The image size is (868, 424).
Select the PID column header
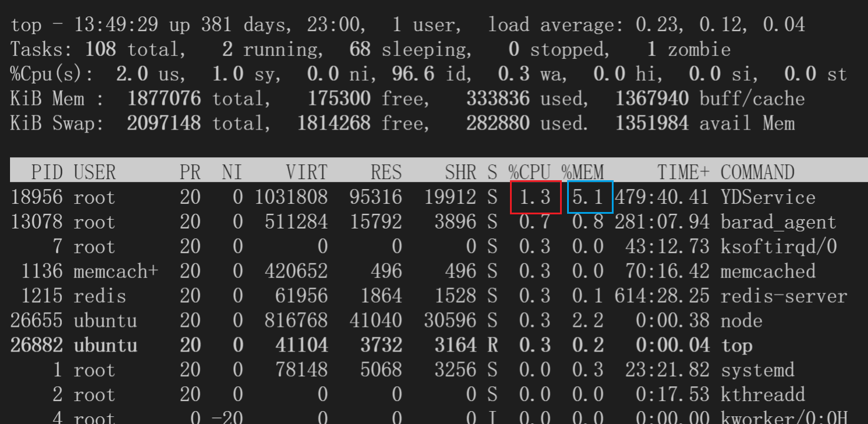point(47,173)
